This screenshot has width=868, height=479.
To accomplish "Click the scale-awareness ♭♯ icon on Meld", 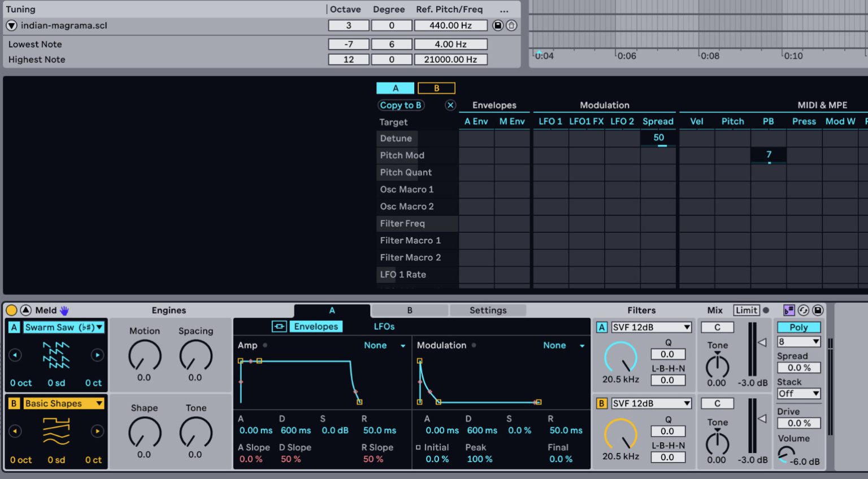I will click(x=789, y=311).
